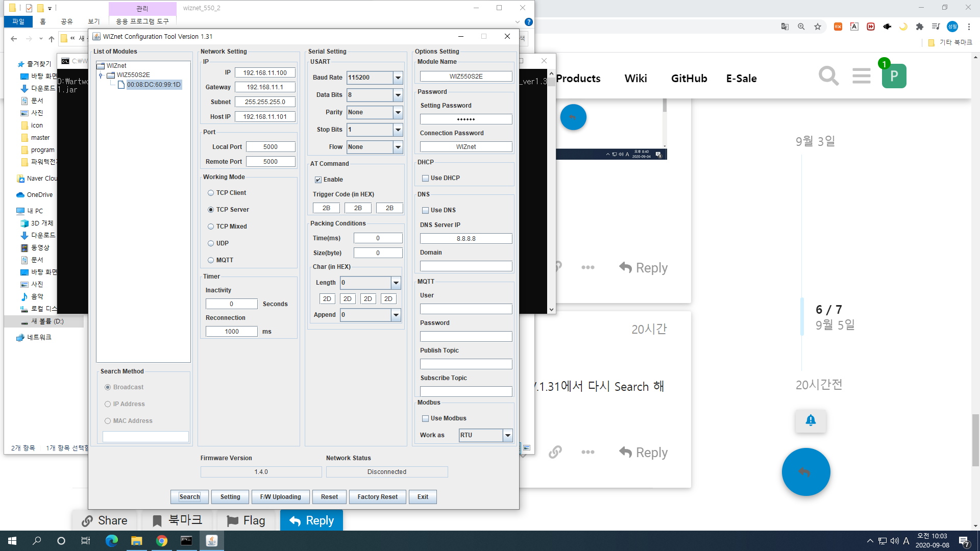Click the green P profile avatar
Image resolution: width=980 pixels, height=551 pixels.
coord(894,76)
